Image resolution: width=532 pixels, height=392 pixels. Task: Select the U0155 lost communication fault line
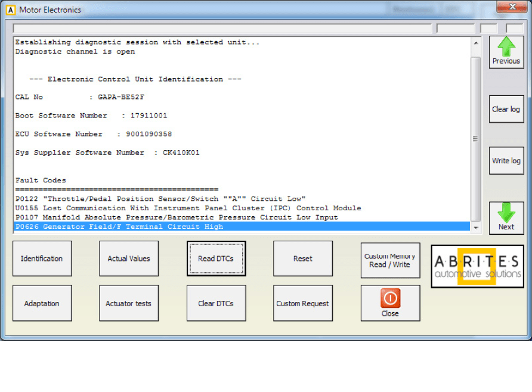coord(188,208)
